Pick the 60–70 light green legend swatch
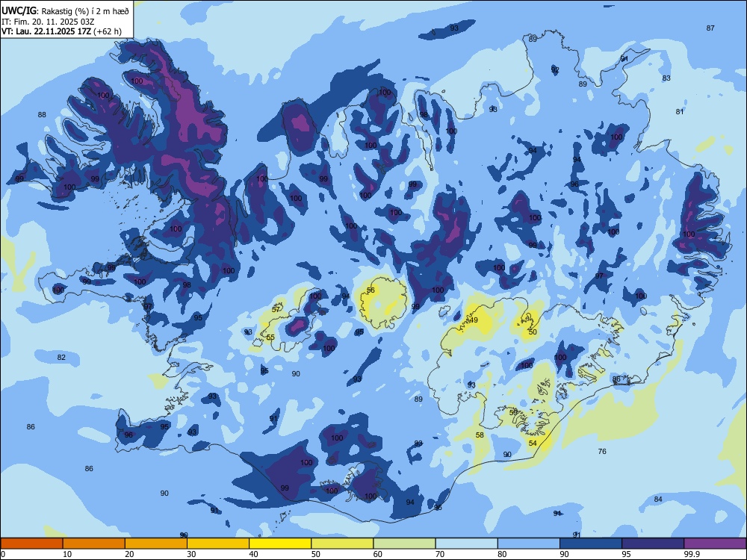This screenshot has width=747, height=560. tap(404, 544)
